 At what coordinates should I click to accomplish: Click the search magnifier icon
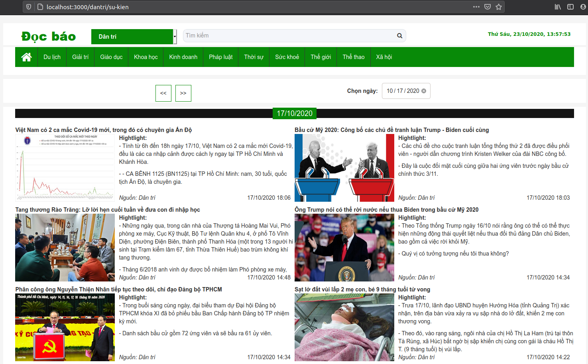tap(399, 36)
